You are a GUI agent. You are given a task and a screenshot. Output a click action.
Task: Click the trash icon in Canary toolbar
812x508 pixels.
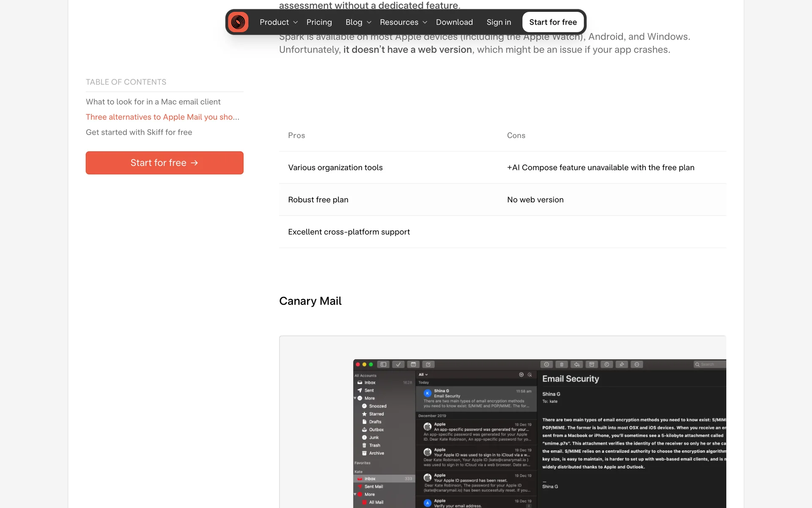pos(562,364)
